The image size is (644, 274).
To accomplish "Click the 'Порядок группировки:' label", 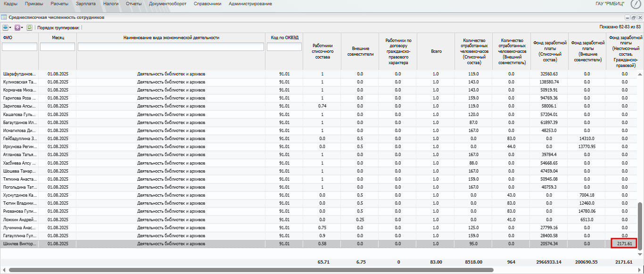I will click(x=58, y=27).
